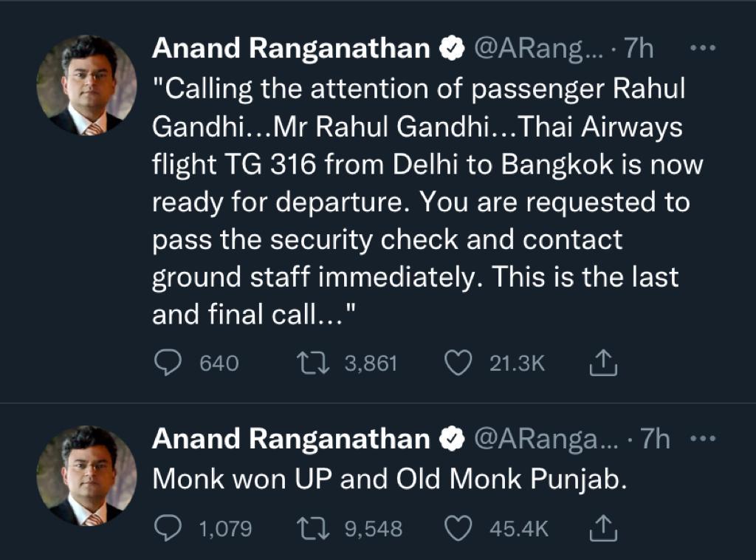Open Anand Ranganathan's name on the flight tweet
Screen dimensions: 756x560
point(290,49)
